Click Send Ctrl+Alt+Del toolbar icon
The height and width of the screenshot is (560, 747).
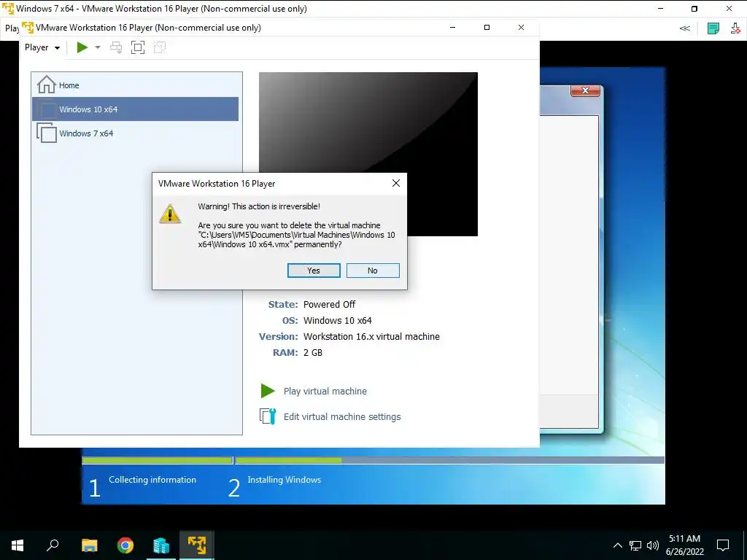coord(116,47)
